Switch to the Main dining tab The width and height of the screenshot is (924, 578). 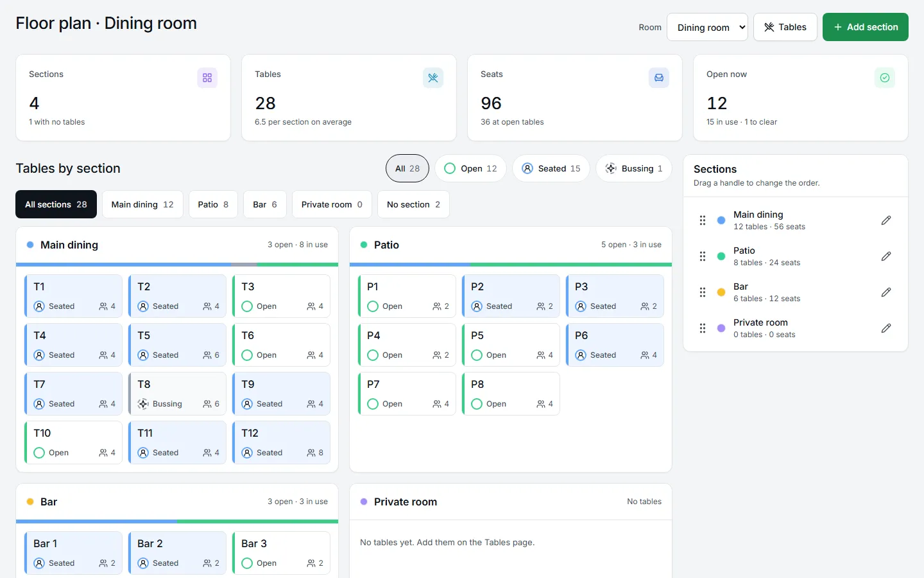[142, 204]
